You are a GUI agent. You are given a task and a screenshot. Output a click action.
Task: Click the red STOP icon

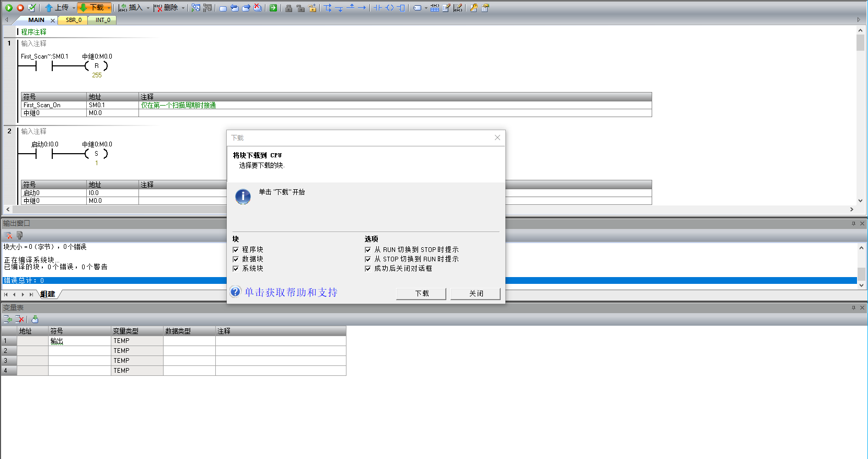coord(20,8)
